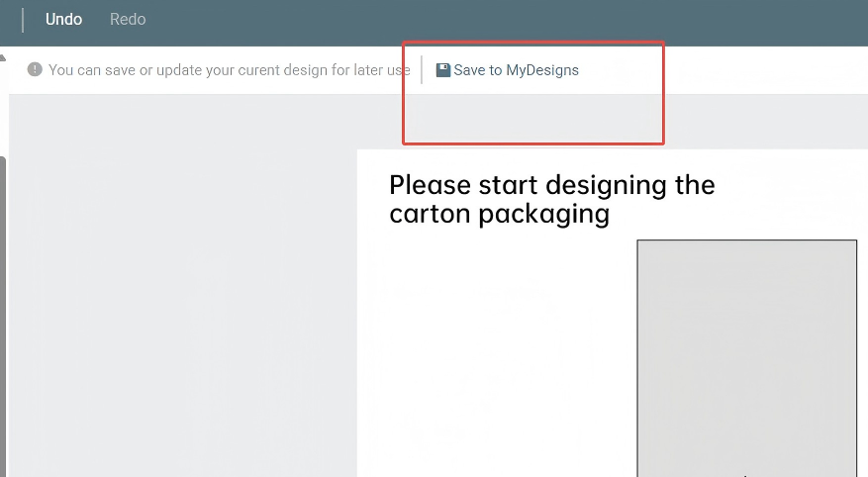Click the Redo button

[x=128, y=20]
